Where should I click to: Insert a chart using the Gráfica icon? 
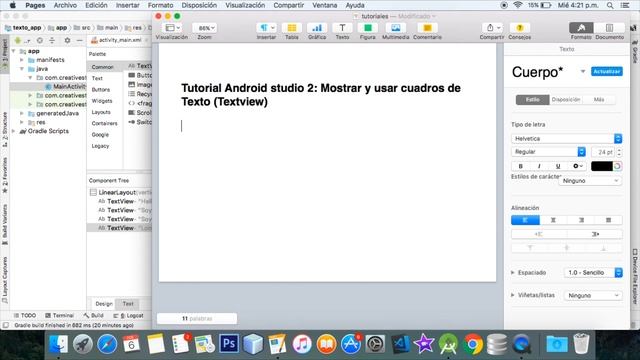(x=317, y=28)
